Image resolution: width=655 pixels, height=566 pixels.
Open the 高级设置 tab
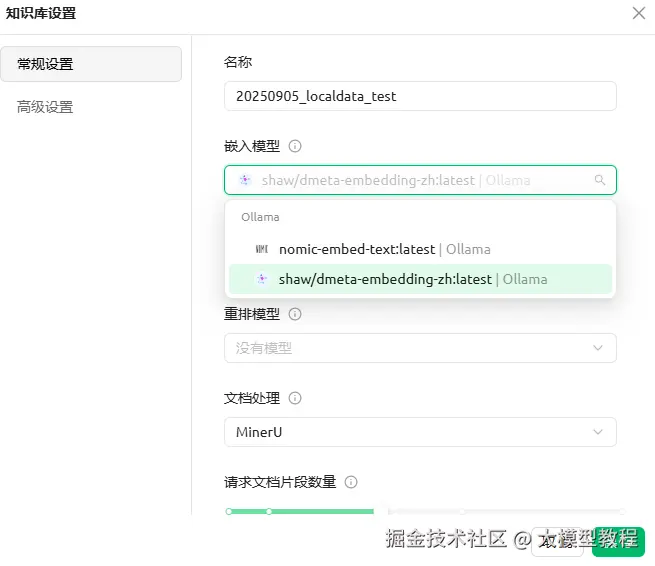(45, 107)
